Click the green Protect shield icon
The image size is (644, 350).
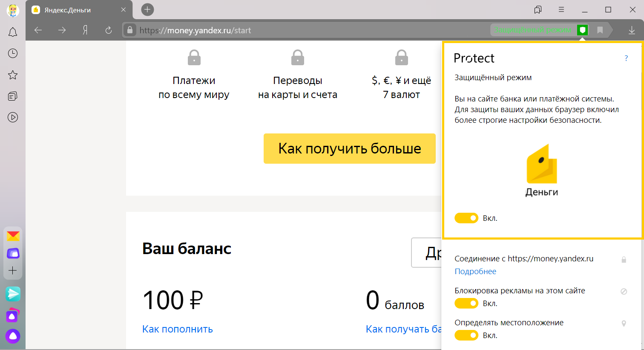(582, 30)
